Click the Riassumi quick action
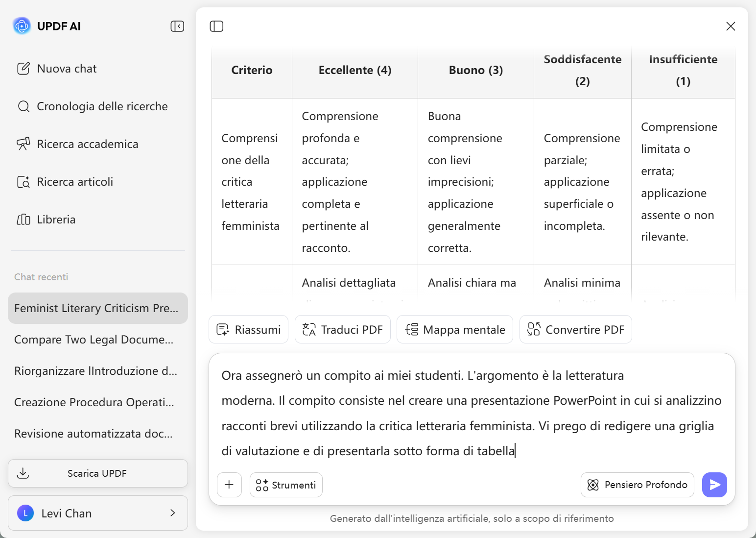This screenshot has height=538, width=756. [248, 329]
